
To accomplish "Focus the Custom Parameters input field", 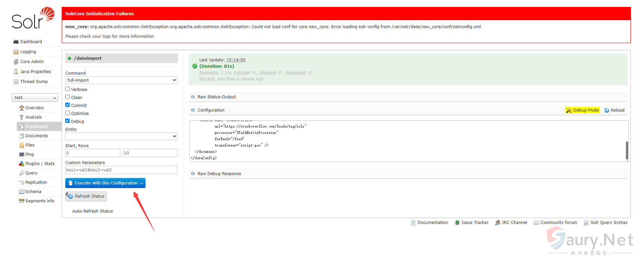I will 121,170.
